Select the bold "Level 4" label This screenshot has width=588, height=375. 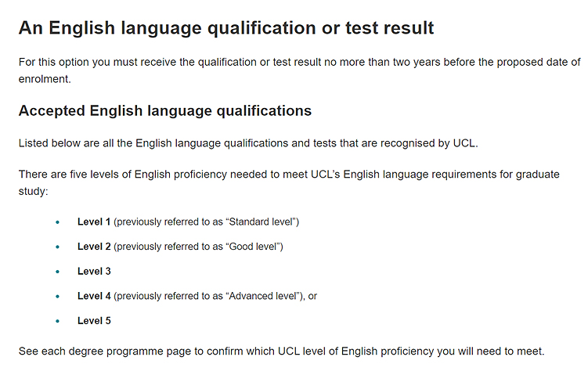[94, 296]
